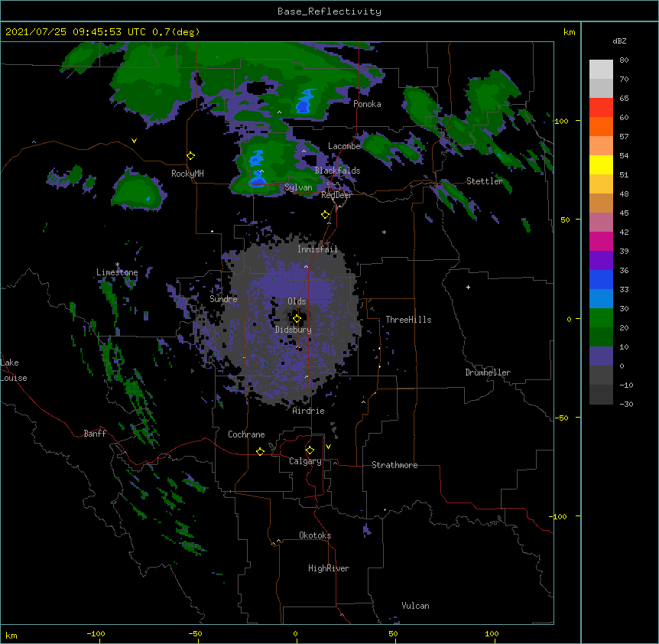Click the white asterisk above the Limestone label
The width and height of the screenshot is (659, 644).
pyautogui.click(x=117, y=265)
